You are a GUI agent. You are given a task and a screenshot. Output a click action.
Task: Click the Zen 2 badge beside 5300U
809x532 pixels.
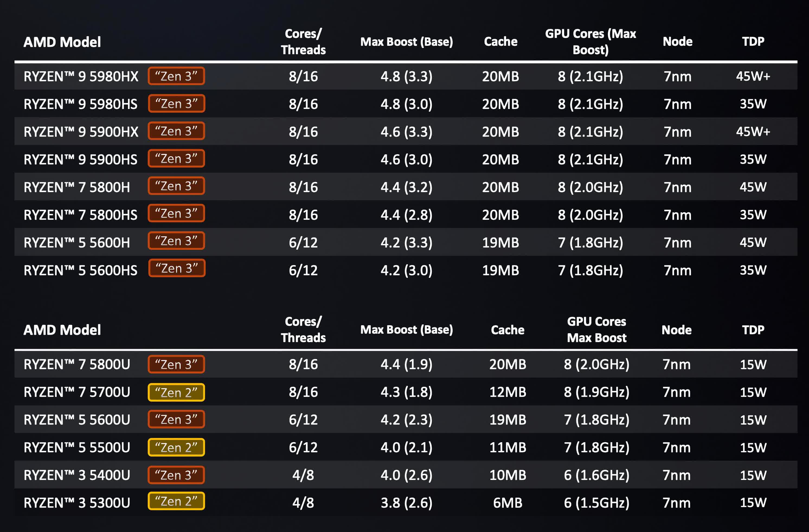coord(176,501)
